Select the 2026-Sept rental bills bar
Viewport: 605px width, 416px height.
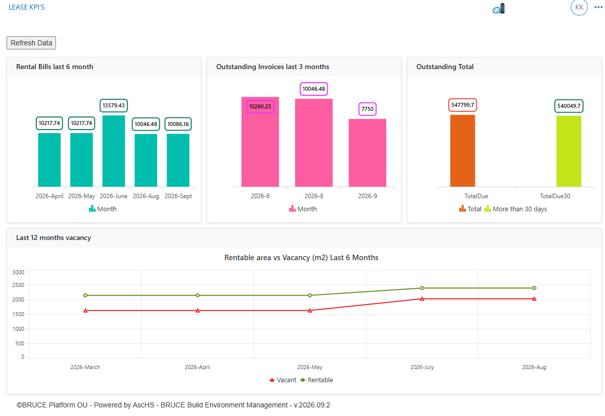coord(178,160)
